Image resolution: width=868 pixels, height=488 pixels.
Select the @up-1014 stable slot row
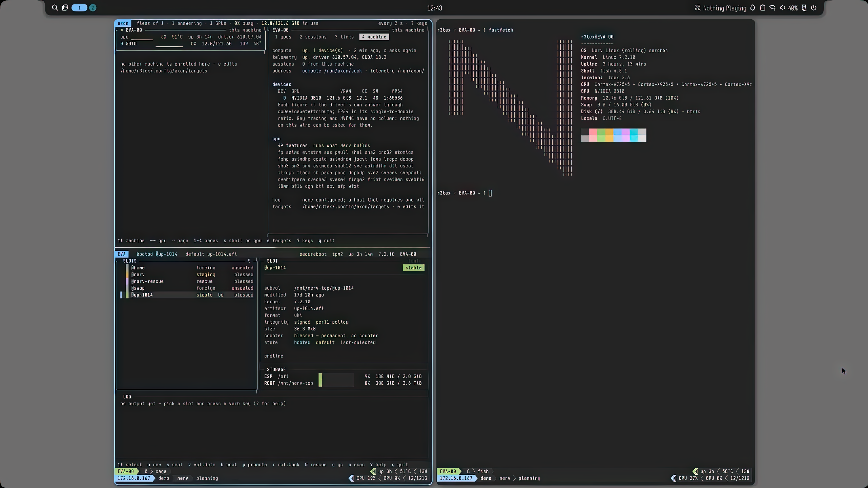click(187, 295)
